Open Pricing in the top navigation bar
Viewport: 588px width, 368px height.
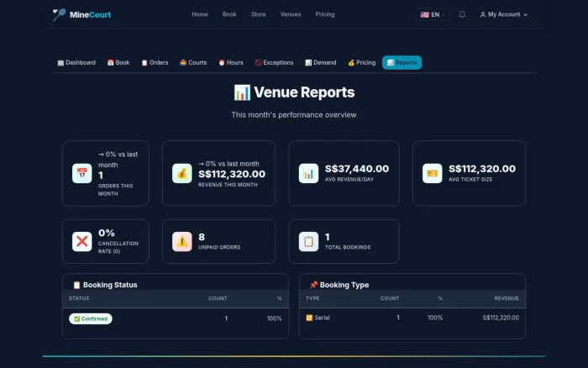pyautogui.click(x=325, y=14)
